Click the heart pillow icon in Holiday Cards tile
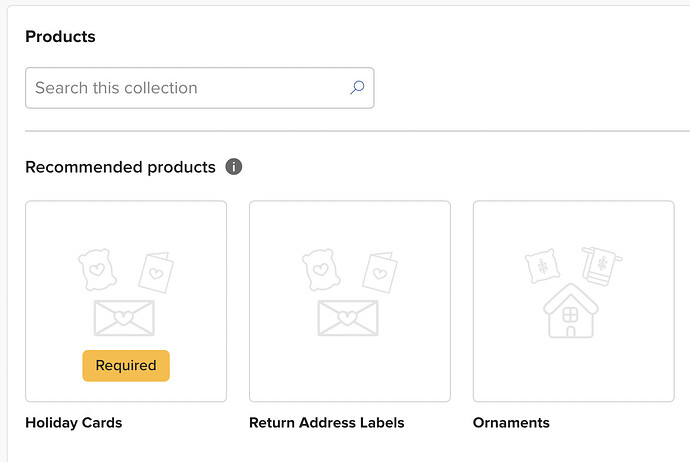690x462 pixels. coord(97,270)
